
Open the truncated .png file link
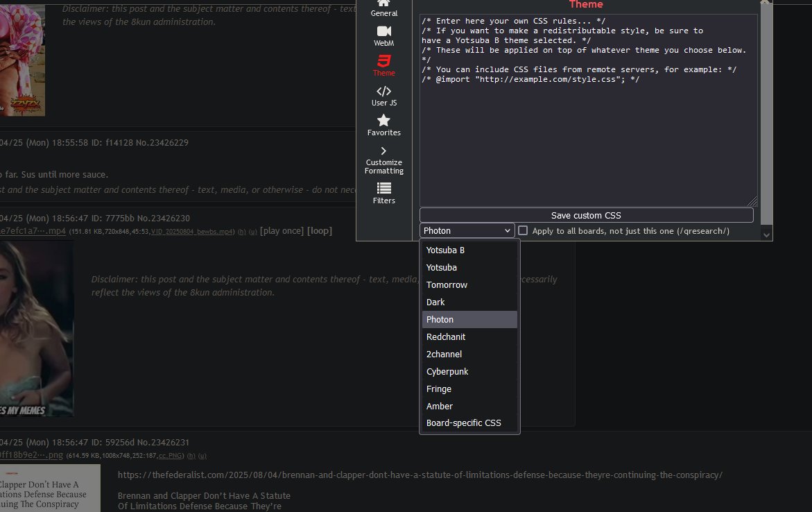click(x=31, y=455)
